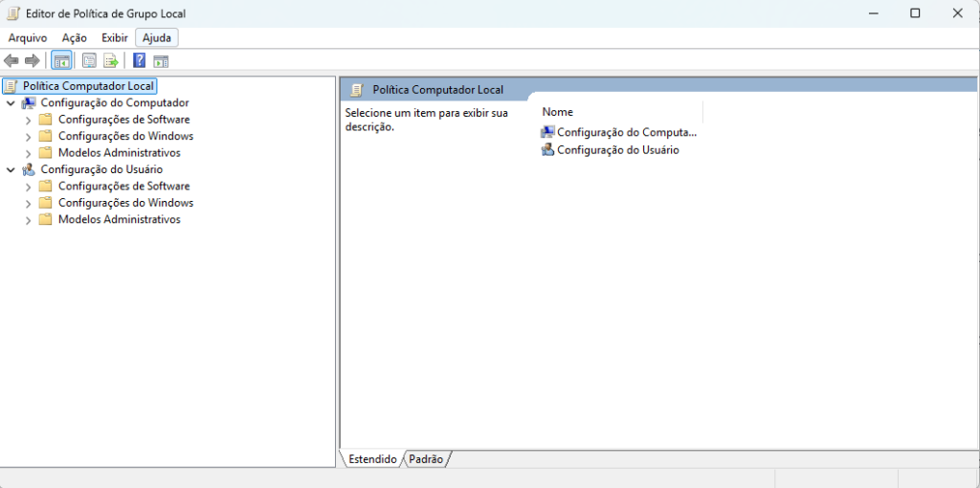The width and height of the screenshot is (980, 488).
Task: Select Configuração do Usuário text in right list
Action: click(x=618, y=150)
